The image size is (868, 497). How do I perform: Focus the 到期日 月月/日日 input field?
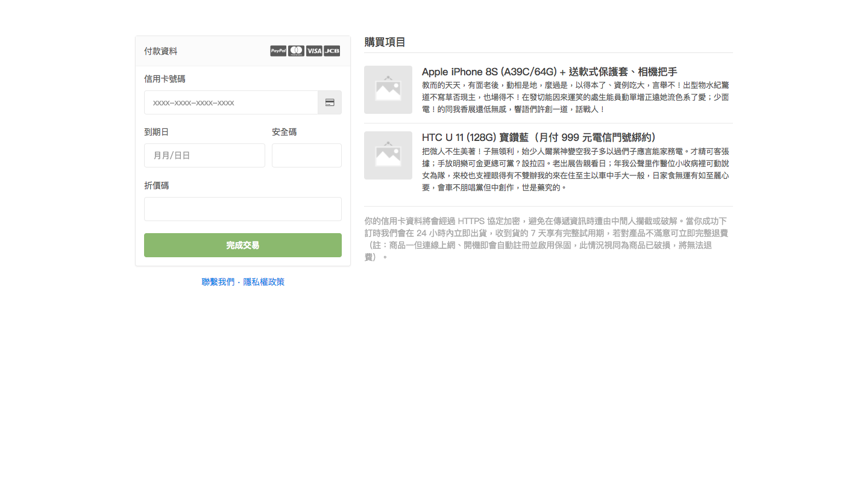(204, 155)
